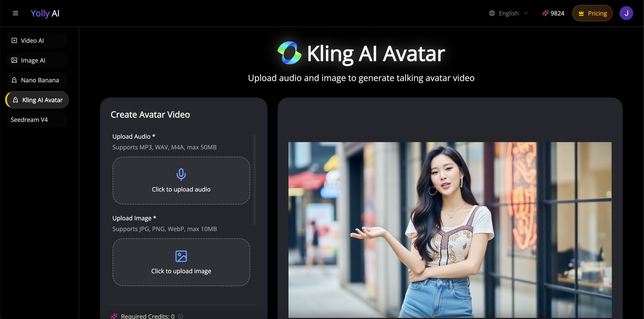This screenshot has width=644, height=319.
Task: Open Seedream V4 in sidebar
Action: (37, 120)
